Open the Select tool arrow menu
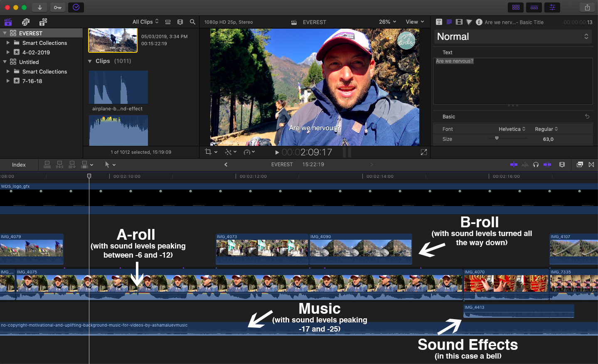598x364 pixels. tap(110, 165)
